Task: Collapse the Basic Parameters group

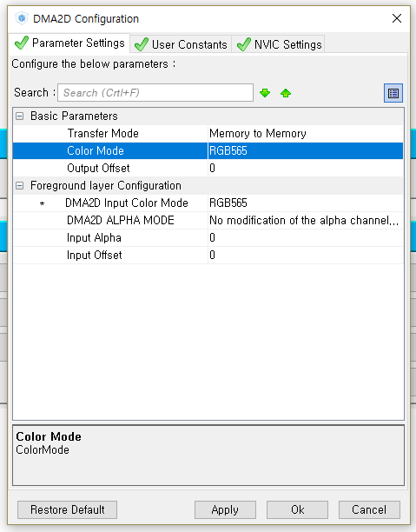Action: tap(20, 116)
